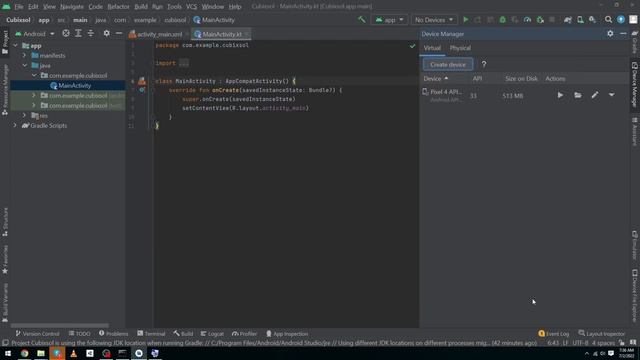
Task: Select the Virtual devices tab
Action: (x=432, y=48)
